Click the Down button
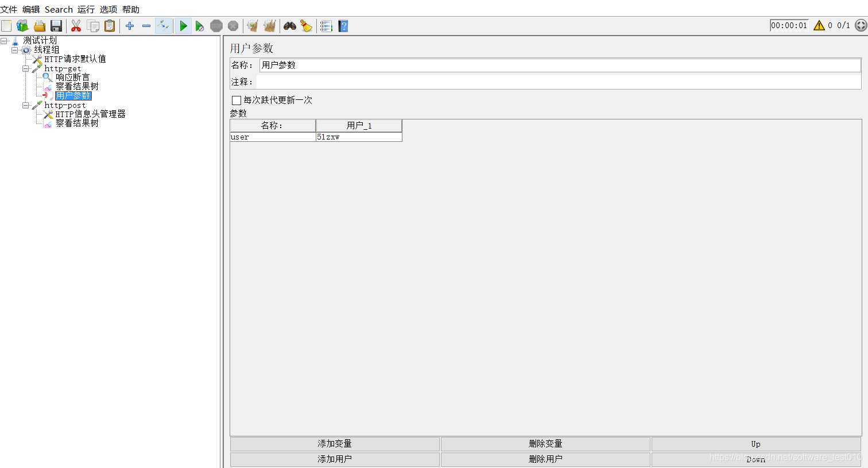868x468 pixels. 756,459
